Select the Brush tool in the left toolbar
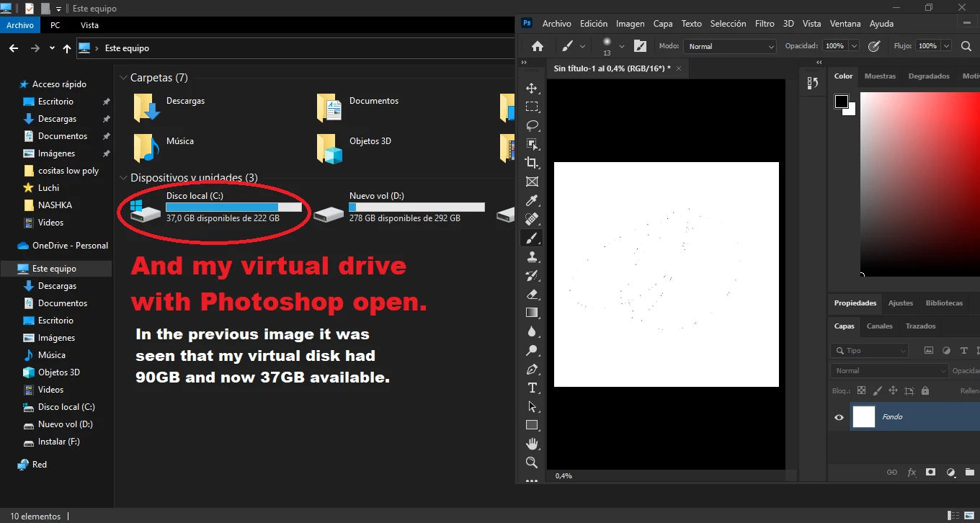 (532, 238)
